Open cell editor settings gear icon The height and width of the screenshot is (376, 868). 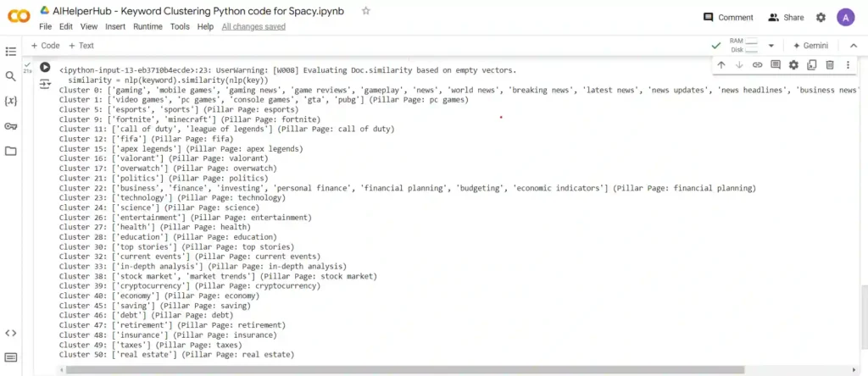(x=793, y=64)
